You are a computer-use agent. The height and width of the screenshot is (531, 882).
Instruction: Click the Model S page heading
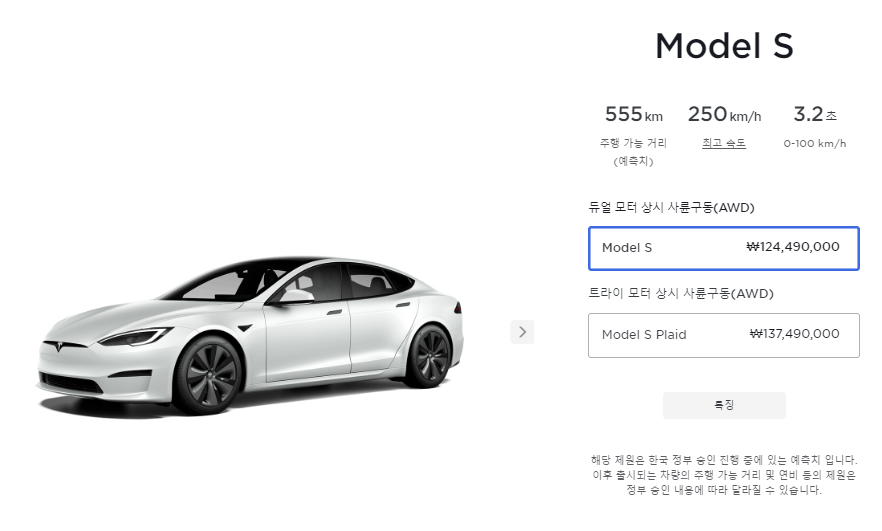(724, 46)
